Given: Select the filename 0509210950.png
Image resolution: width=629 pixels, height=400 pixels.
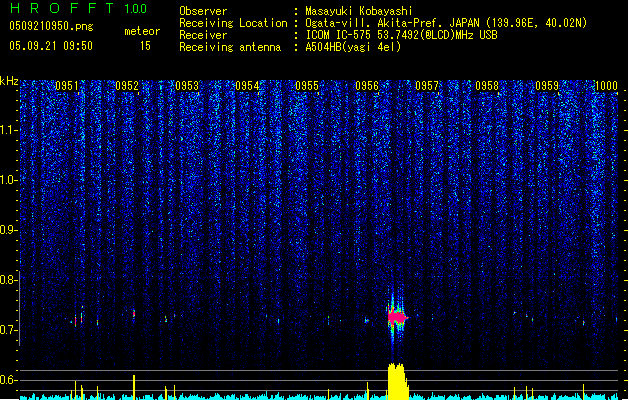Looking at the screenshot, I should coord(51,26).
